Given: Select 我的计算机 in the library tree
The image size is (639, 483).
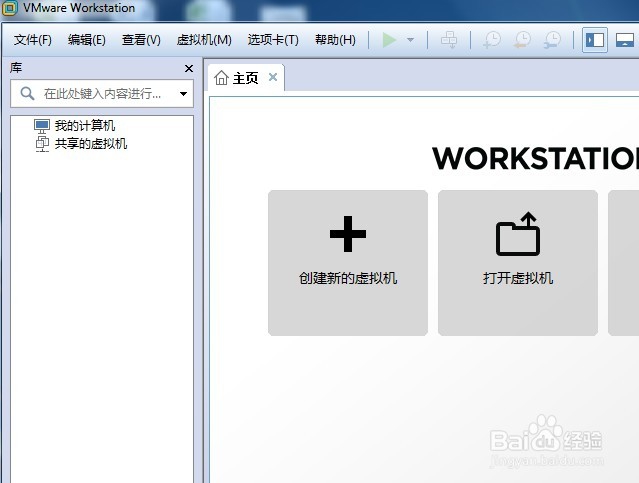Looking at the screenshot, I should coord(85,126).
